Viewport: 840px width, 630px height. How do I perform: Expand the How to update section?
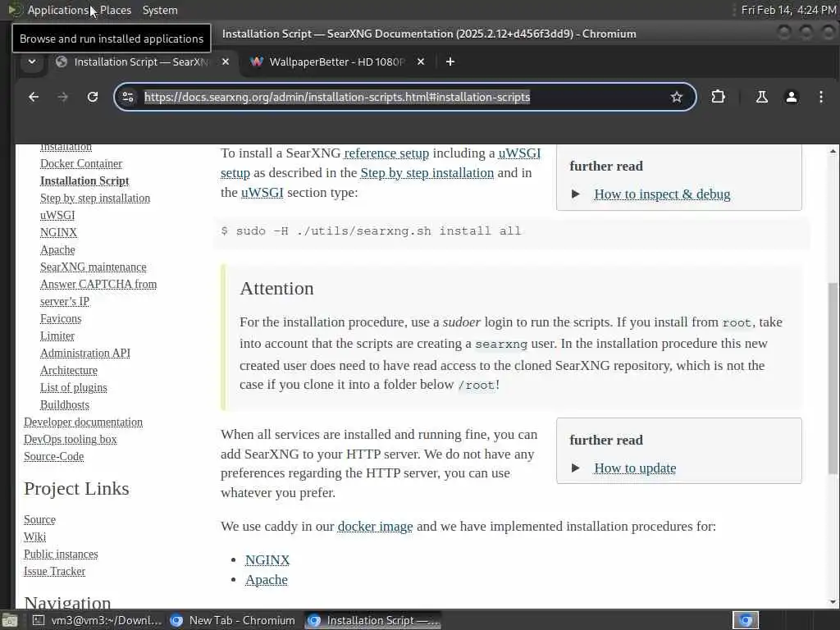click(575, 468)
